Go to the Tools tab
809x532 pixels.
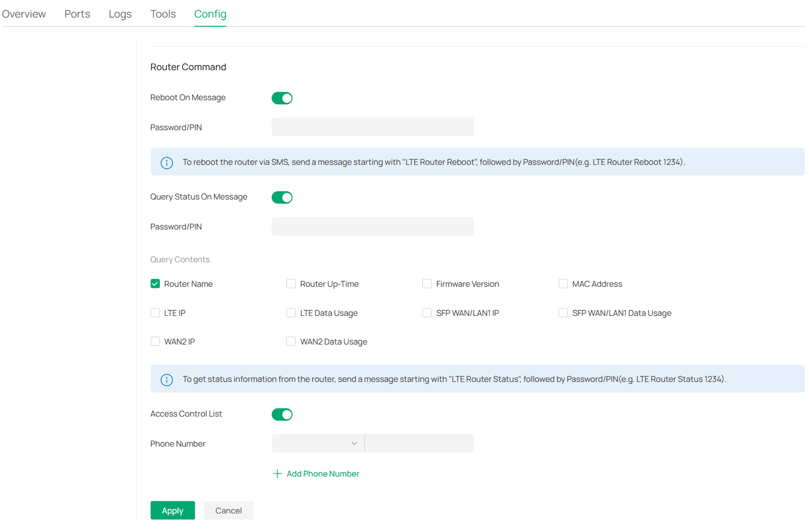[x=163, y=14]
